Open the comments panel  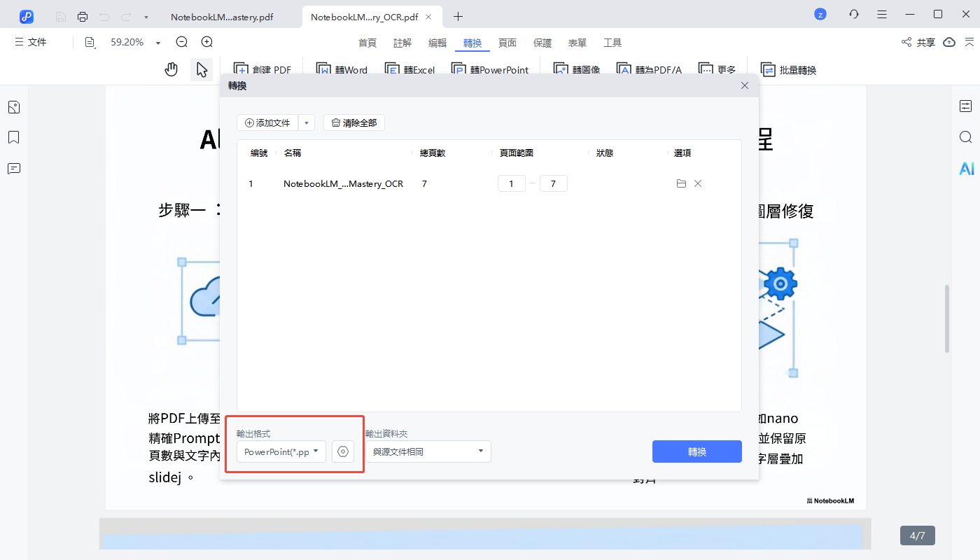click(13, 168)
